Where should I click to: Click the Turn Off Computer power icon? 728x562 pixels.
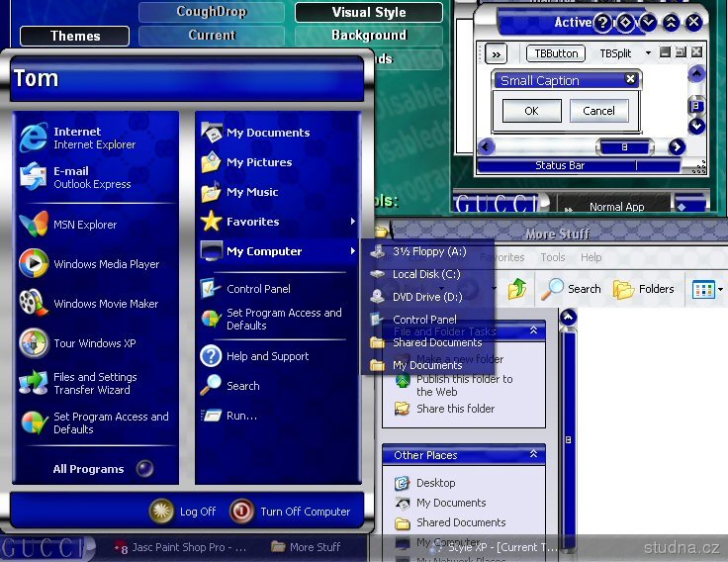point(240,512)
